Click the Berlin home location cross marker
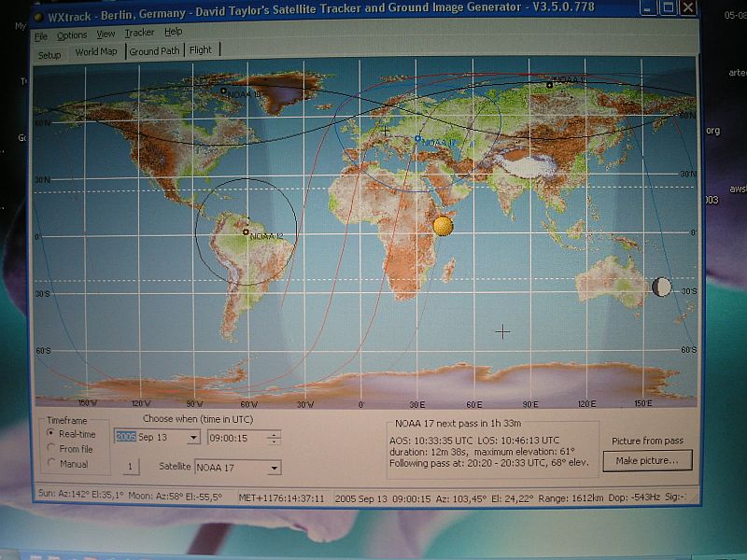This screenshot has width=747, height=560. (x=386, y=130)
